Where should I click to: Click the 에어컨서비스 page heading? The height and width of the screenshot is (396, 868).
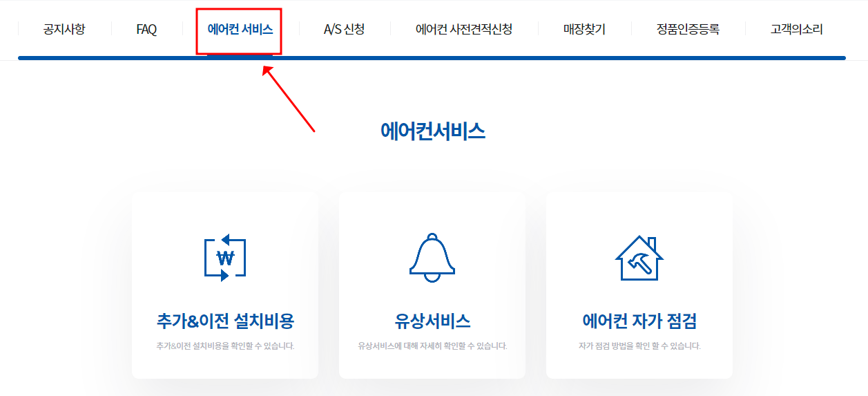point(432,131)
